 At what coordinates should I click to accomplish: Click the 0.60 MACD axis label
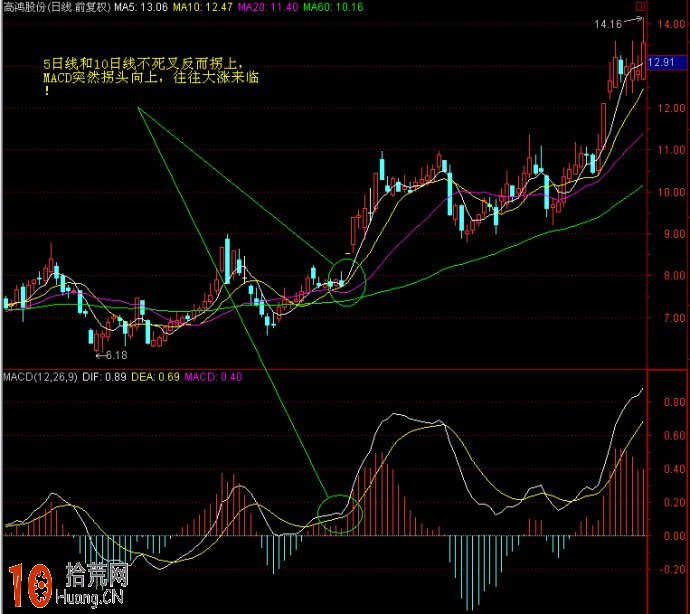point(675,435)
